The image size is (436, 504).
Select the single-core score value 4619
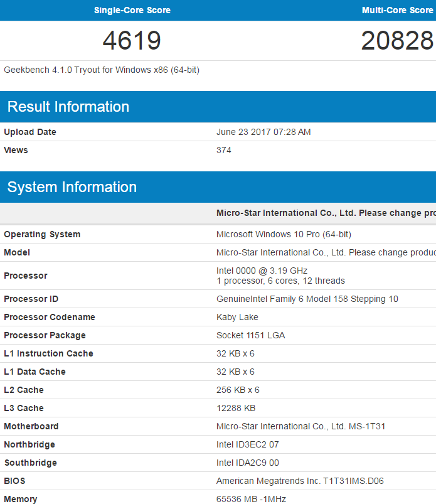tap(132, 41)
